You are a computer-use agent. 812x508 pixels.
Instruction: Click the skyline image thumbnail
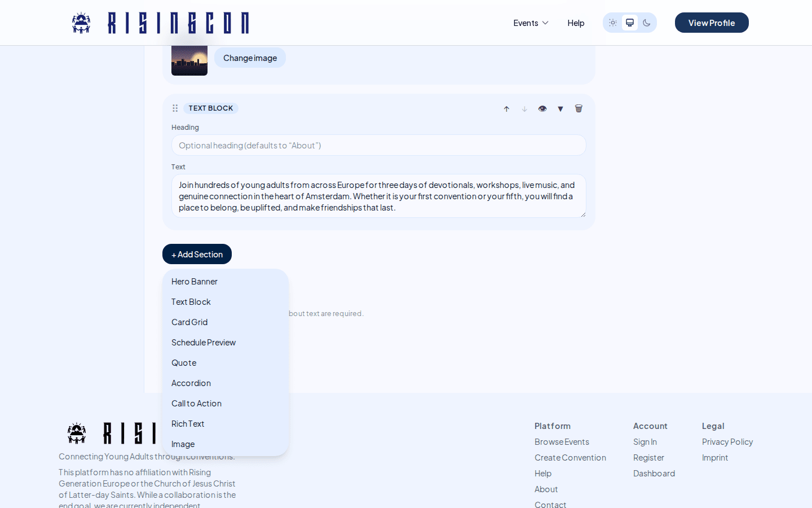tap(189, 60)
